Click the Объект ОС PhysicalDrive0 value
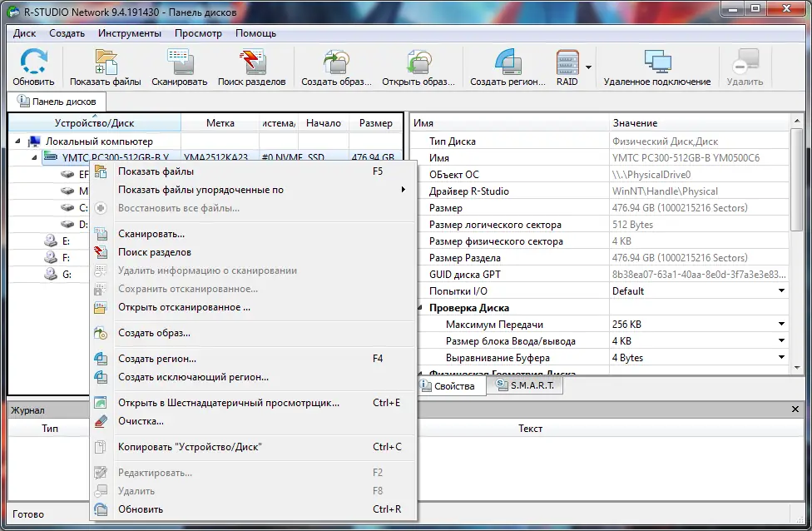The height and width of the screenshot is (531, 812). click(x=651, y=175)
